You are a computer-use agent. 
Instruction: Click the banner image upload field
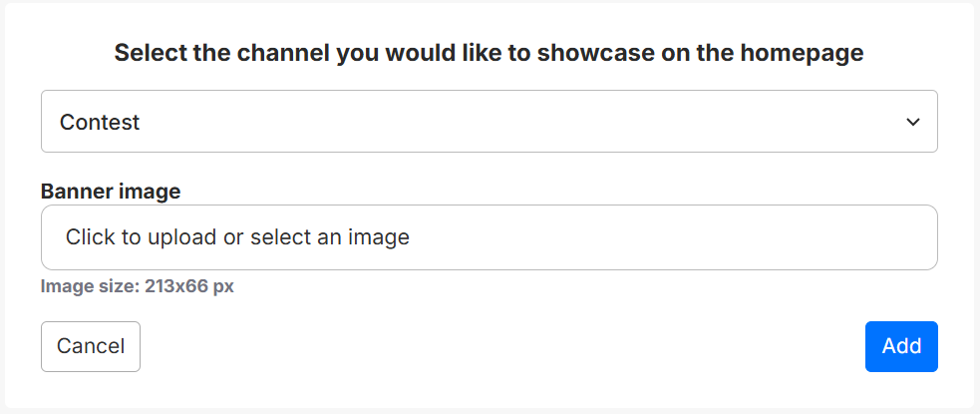(x=489, y=237)
